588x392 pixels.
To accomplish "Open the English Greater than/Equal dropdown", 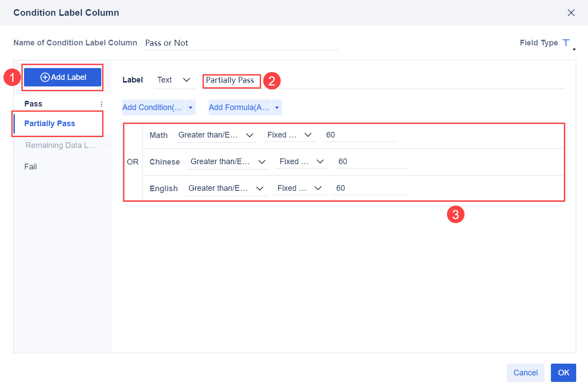I will click(226, 188).
